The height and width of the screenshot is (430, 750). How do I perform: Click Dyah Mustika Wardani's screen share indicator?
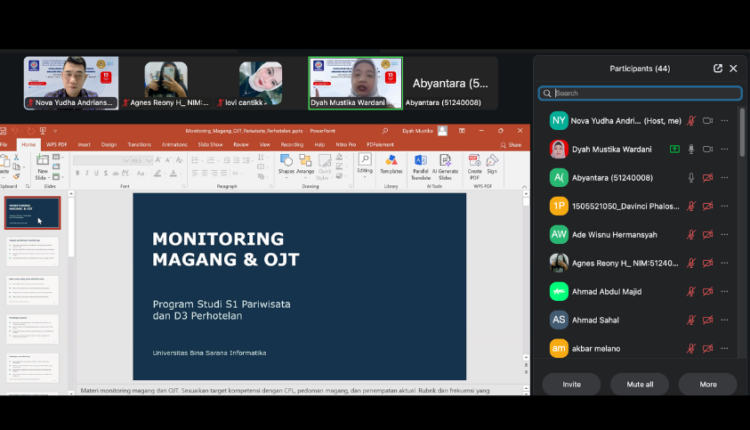674,149
